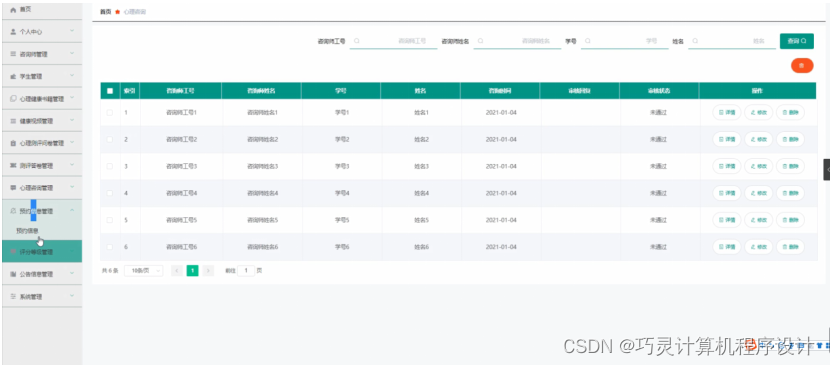Viewport: 830px width, 365px height.
Task: Click the 咨询师工号 column header
Action: pos(181,91)
